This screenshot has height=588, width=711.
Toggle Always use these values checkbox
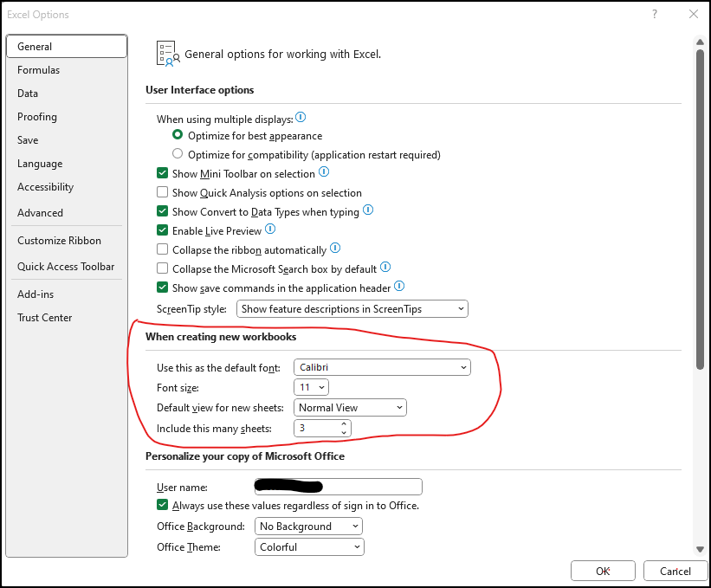[x=162, y=505]
